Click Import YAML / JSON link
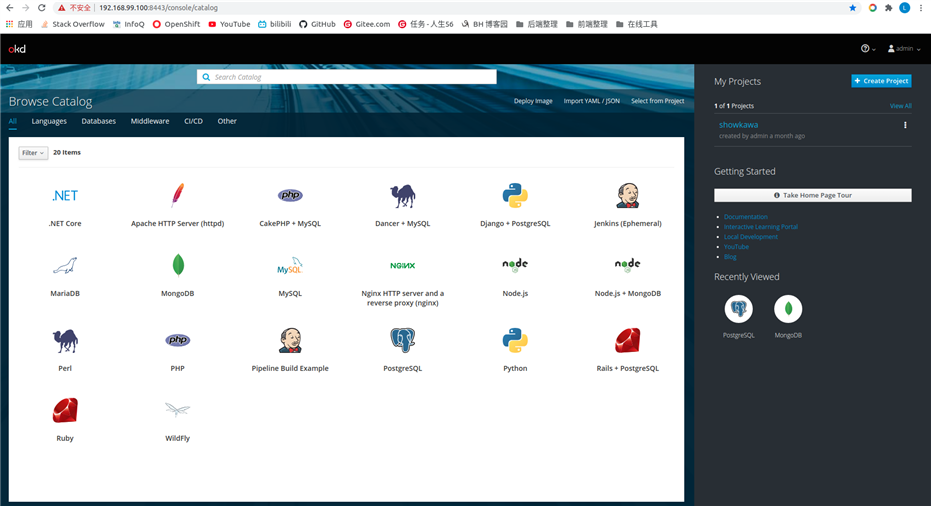 click(x=591, y=101)
